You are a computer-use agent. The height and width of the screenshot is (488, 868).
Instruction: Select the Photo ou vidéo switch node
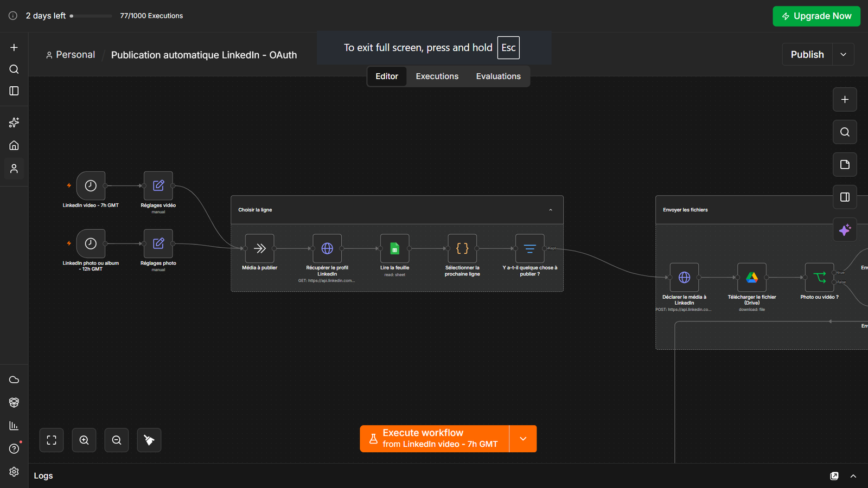[x=820, y=277]
